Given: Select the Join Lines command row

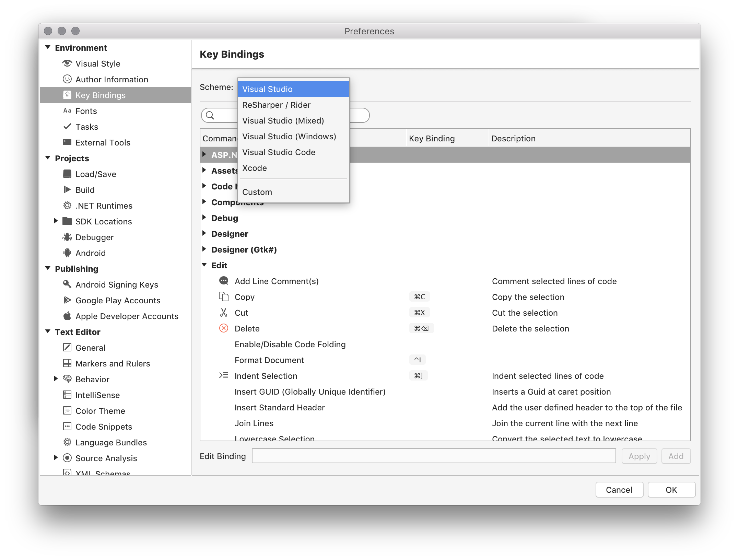Looking at the screenshot, I should 445,423.
